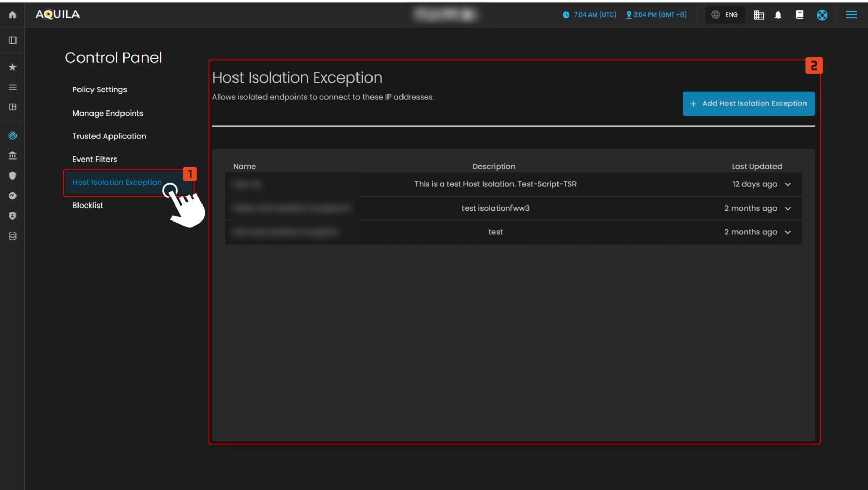Toggle the sidebar panel layout icon

pyautogui.click(x=12, y=40)
